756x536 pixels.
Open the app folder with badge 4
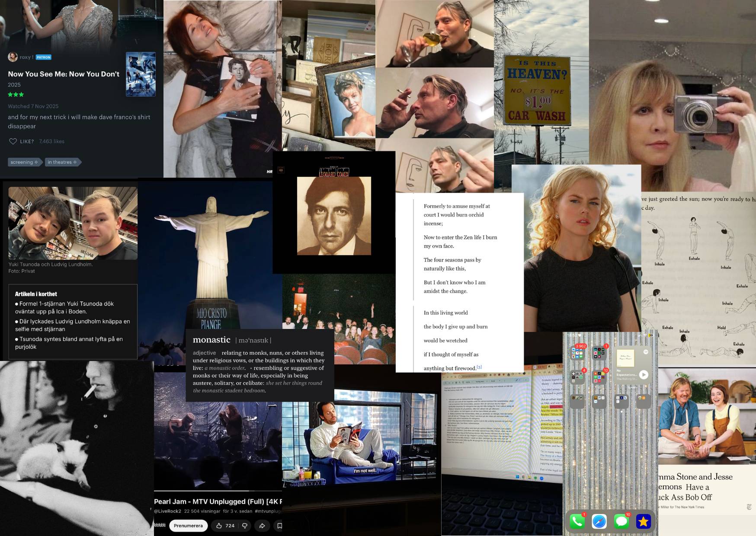pyautogui.click(x=577, y=377)
